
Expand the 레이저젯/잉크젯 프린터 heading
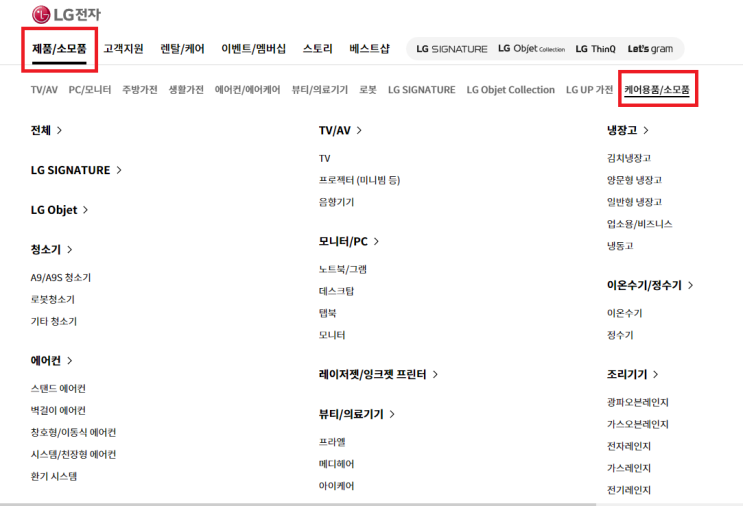[x=378, y=374]
